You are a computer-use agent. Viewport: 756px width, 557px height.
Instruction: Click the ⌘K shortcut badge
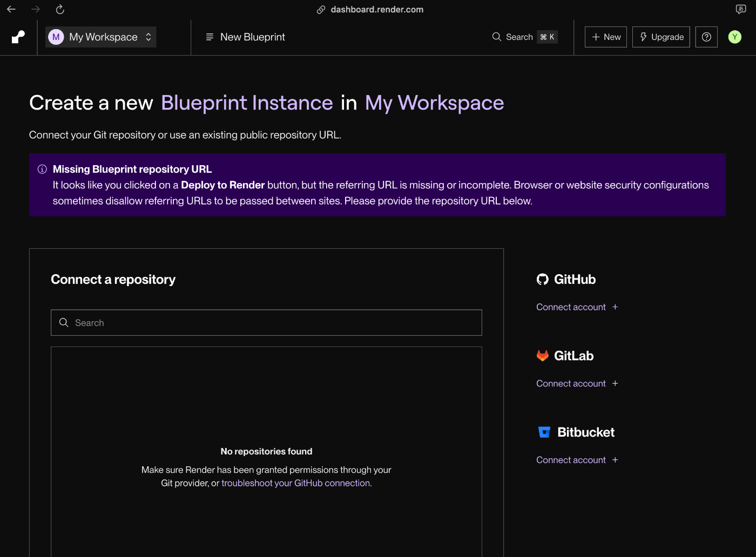tap(547, 37)
